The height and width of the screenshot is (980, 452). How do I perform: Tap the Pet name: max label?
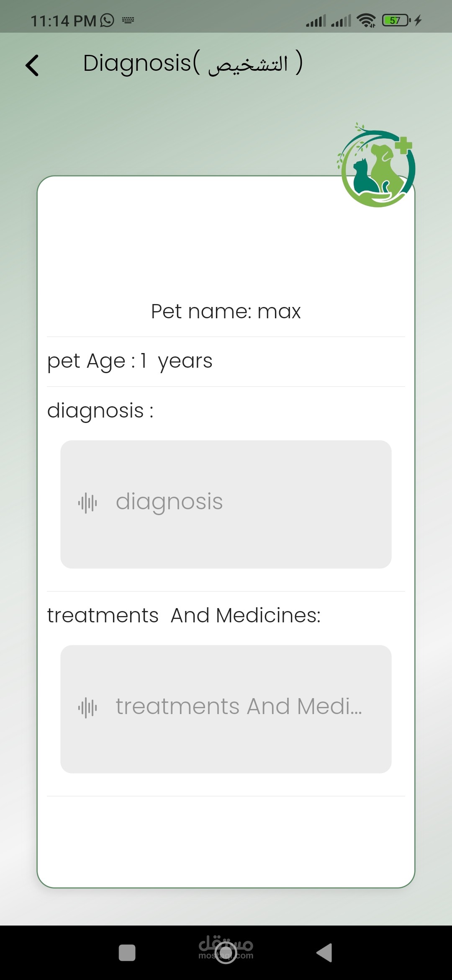point(226,312)
